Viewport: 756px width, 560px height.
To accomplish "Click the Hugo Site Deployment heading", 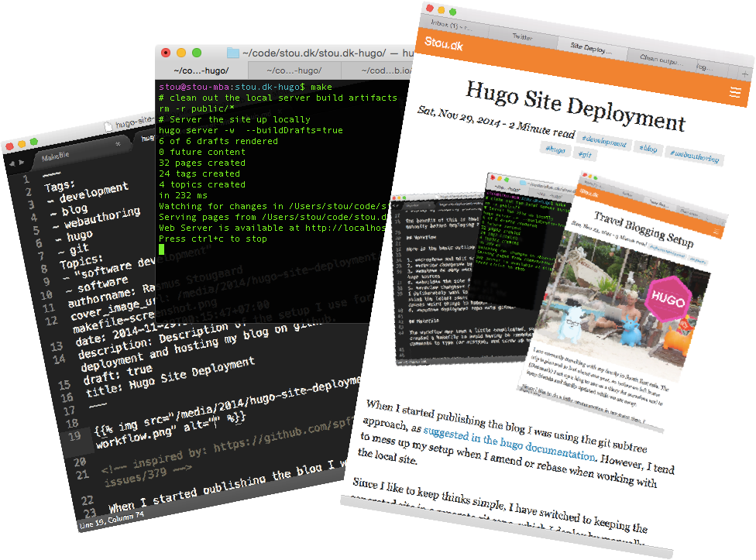I will point(575,107).
